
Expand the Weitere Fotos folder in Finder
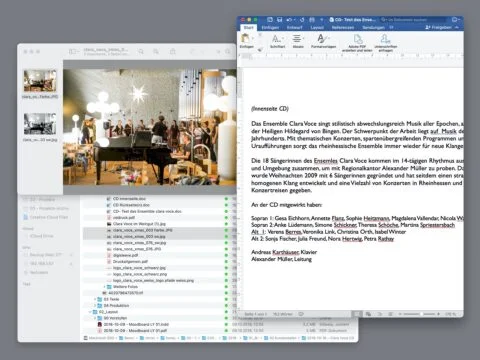tap(105, 287)
